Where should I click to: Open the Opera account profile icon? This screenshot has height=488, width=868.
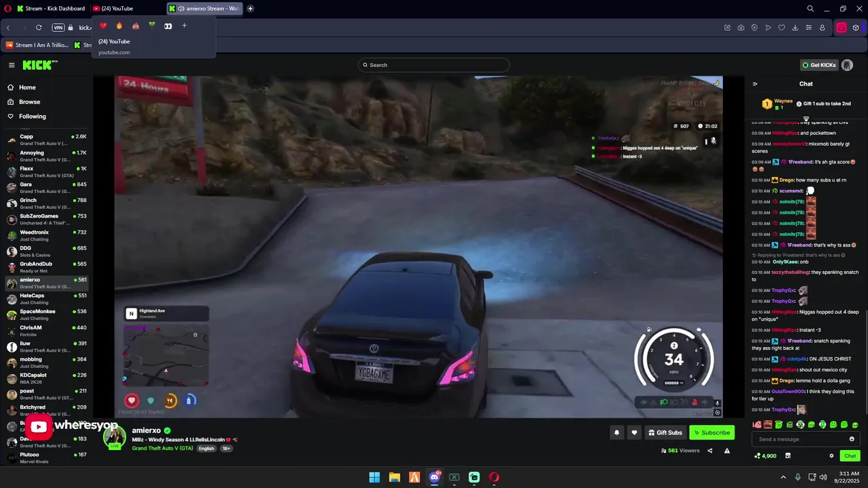[x=822, y=28]
